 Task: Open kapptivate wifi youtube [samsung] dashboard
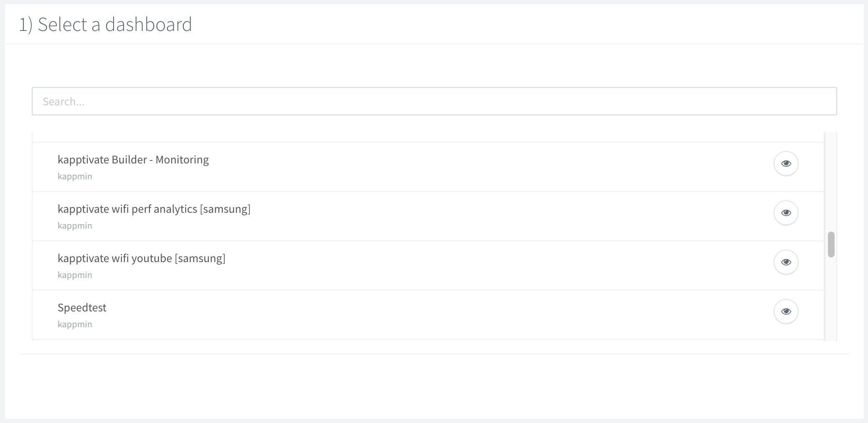(141, 258)
